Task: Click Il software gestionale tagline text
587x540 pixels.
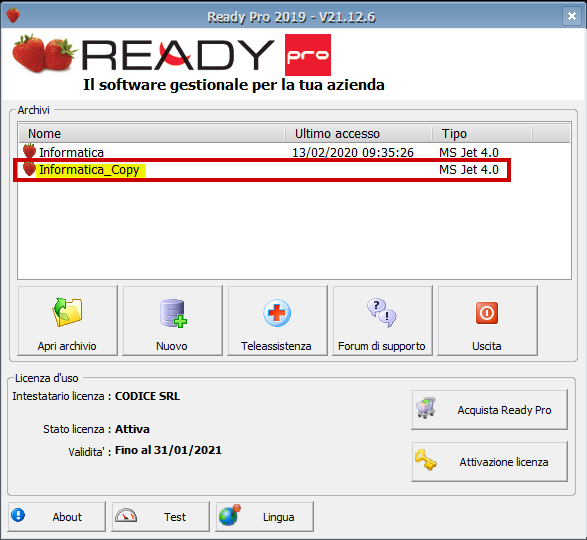Action: [234, 85]
